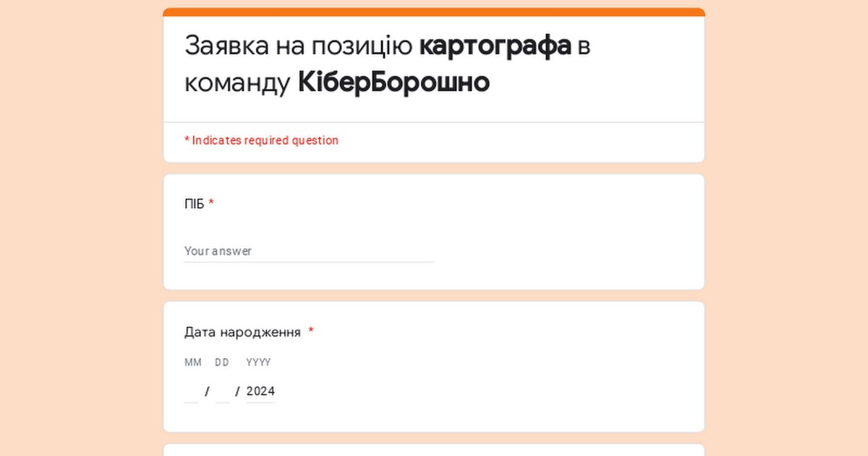Click the "Дата народження" question label

[x=242, y=332]
